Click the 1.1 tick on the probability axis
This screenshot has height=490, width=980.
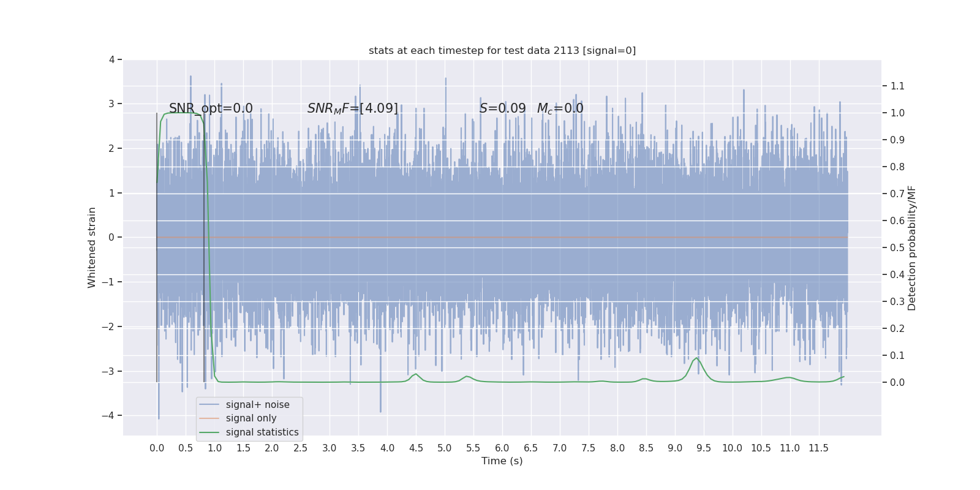pyautogui.click(x=897, y=86)
